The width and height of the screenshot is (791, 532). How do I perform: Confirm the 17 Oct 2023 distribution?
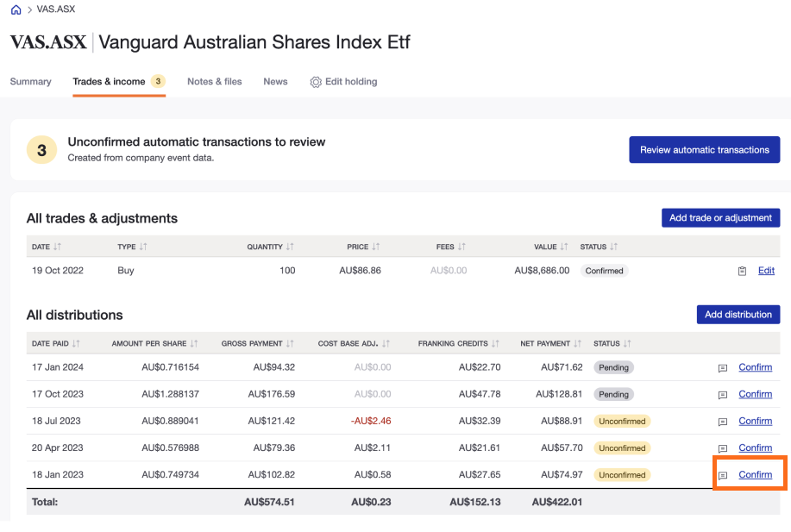[x=755, y=394]
